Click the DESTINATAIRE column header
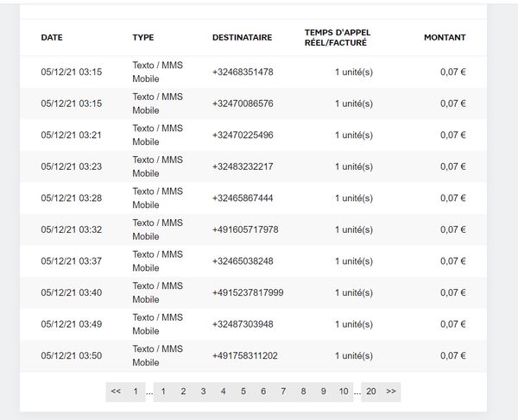This screenshot has height=420, width=518. coord(242,38)
